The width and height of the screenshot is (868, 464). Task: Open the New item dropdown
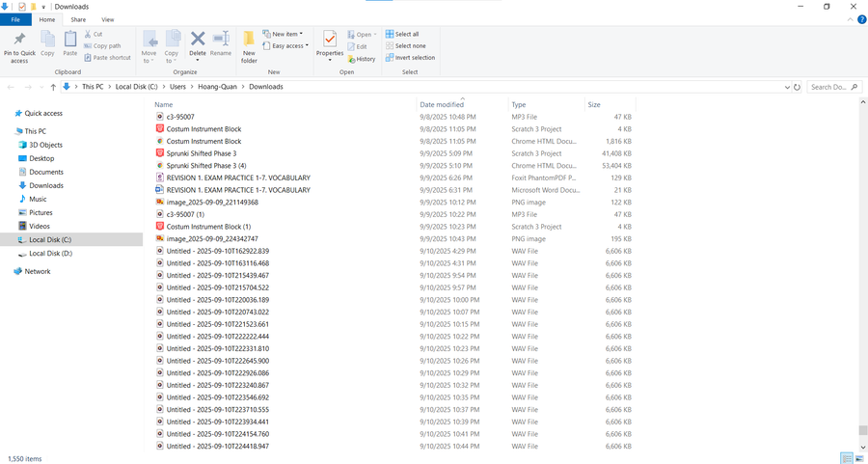[x=283, y=34]
